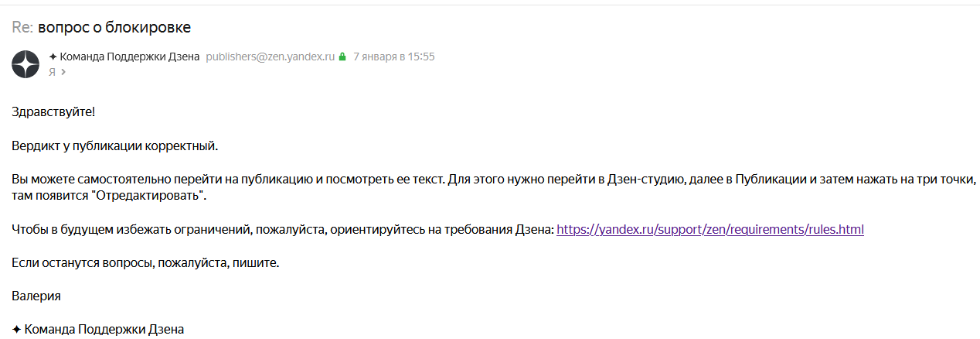Click Команда Поддержки Дзена in bottom signature

pos(104,330)
